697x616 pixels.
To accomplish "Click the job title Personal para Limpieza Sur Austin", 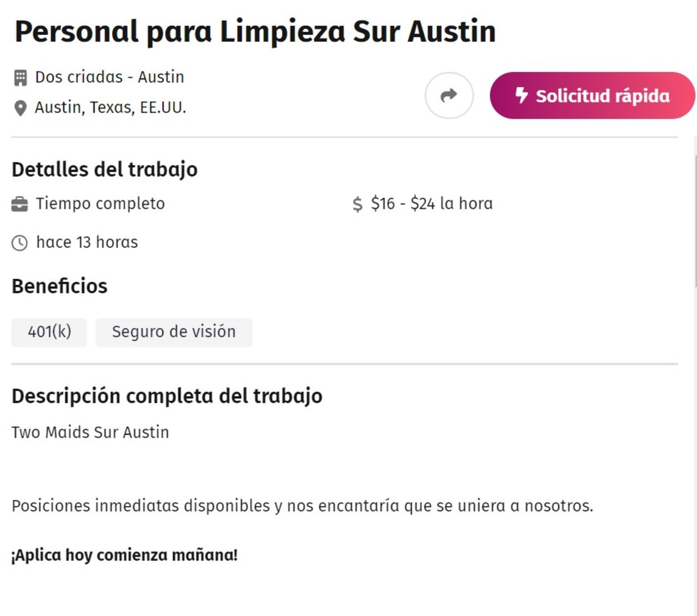I will click(x=255, y=31).
